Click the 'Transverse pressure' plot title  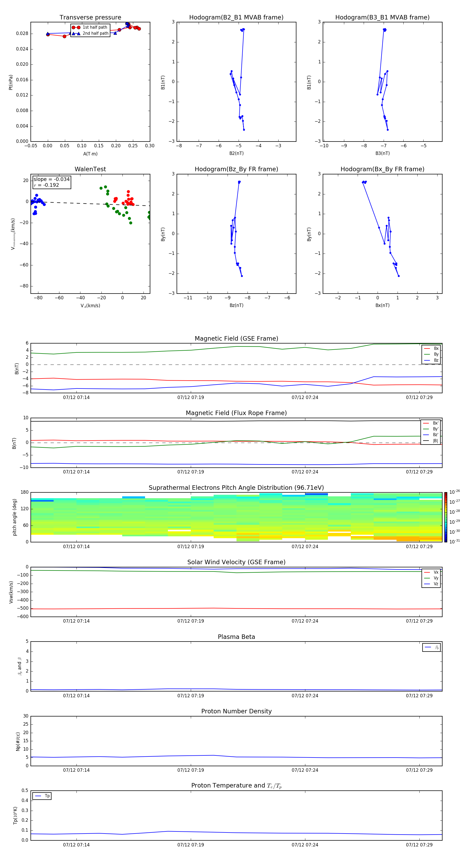[90, 18]
